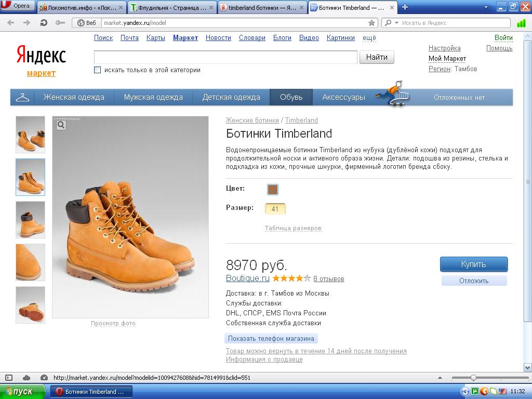Select the third thumbnail showing boot back
The width and height of the screenshot is (532, 399).
(x=30, y=220)
